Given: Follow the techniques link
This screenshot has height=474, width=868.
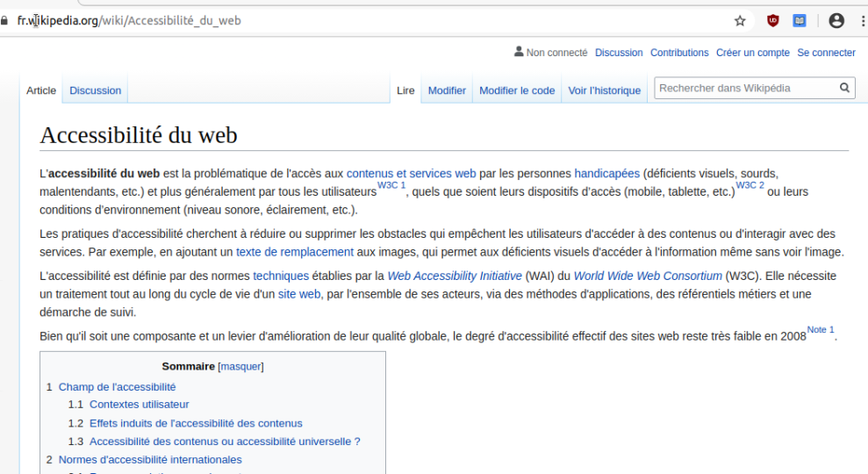Looking at the screenshot, I should 281,276.
